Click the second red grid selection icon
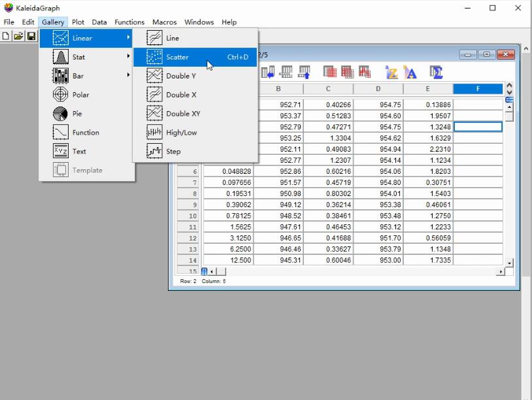The height and width of the screenshot is (400, 532). click(347, 72)
